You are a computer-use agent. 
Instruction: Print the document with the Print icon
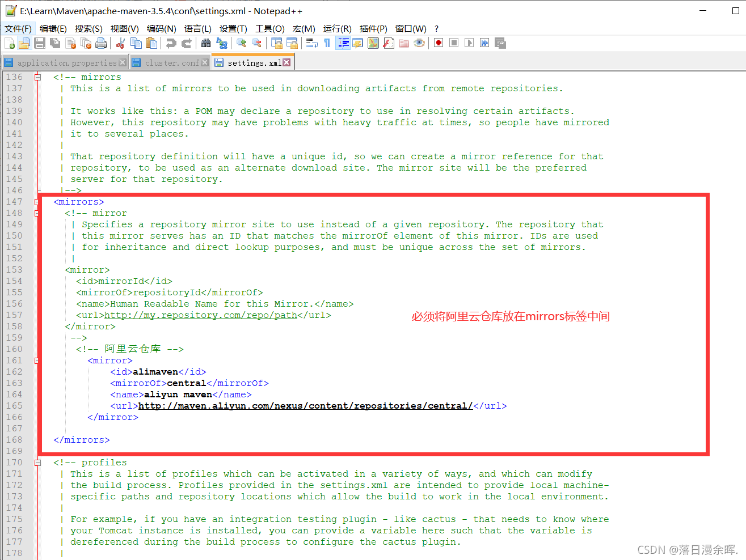point(101,43)
